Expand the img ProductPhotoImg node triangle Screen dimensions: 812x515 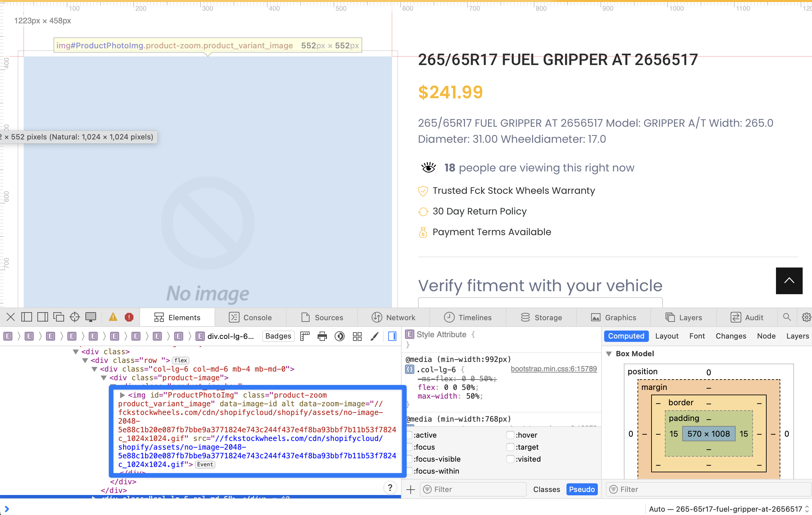click(122, 395)
